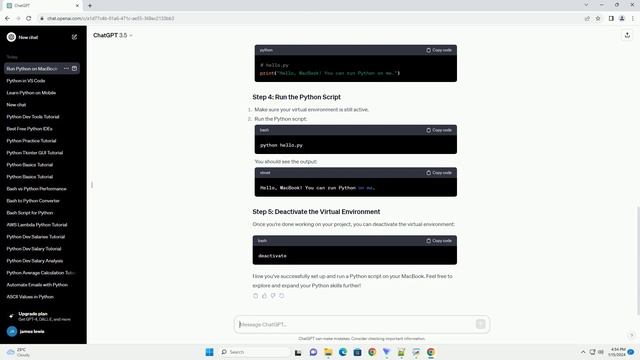This screenshot has width=640, height=360.
Task: Click the new chat compose icon in sidebar
Action: coord(74,37)
